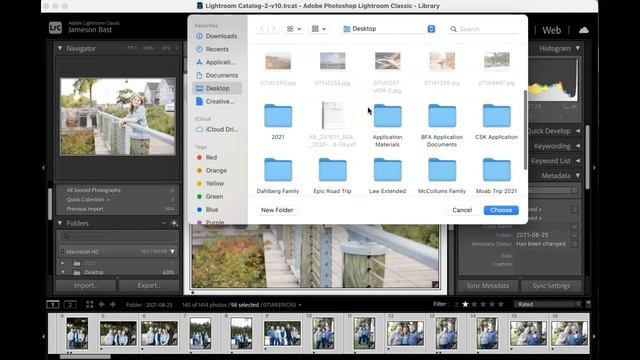The width and height of the screenshot is (640, 360).
Task: Collapse the Navigator panel
Action: tap(60, 48)
